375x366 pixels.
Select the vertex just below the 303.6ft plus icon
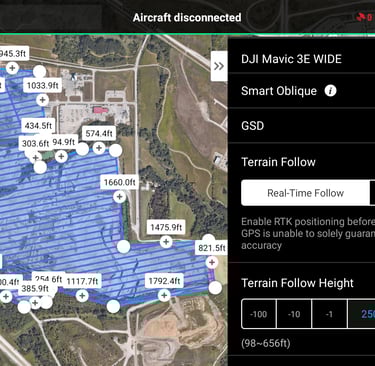(40, 167)
